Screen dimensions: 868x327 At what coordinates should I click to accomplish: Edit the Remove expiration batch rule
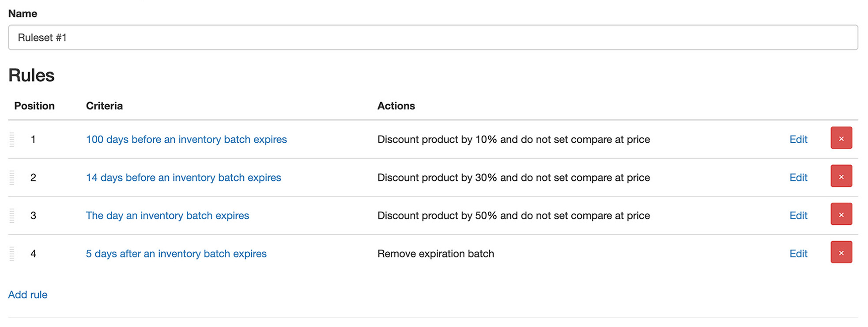pos(798,254)
